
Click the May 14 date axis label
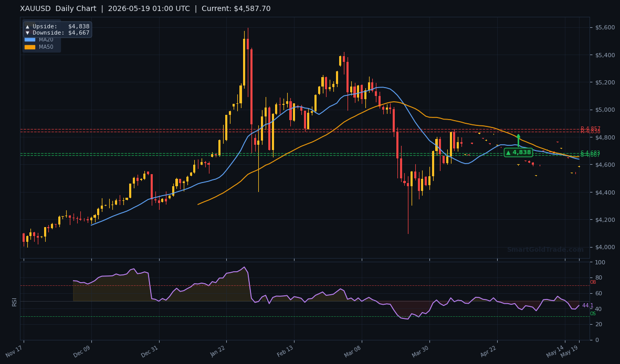[x=556, y=350]
